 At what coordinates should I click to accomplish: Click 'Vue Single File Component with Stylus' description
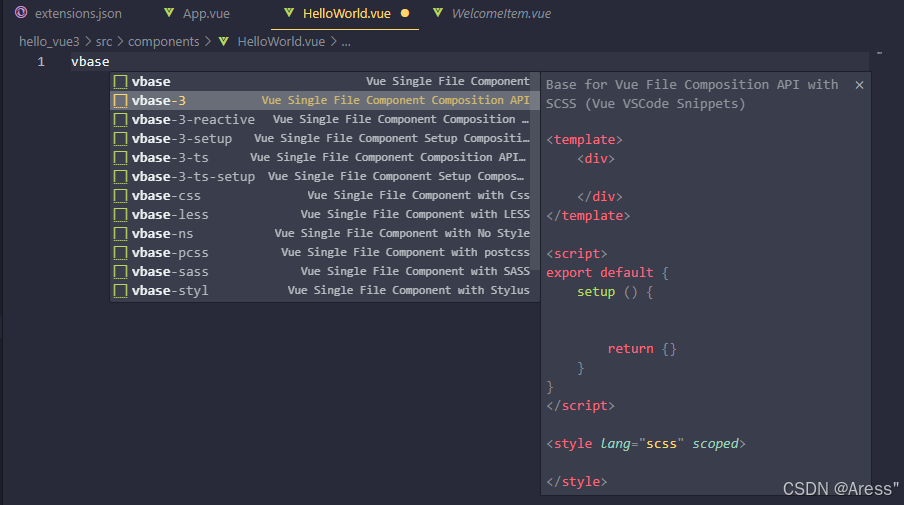(x=408, y=291)
